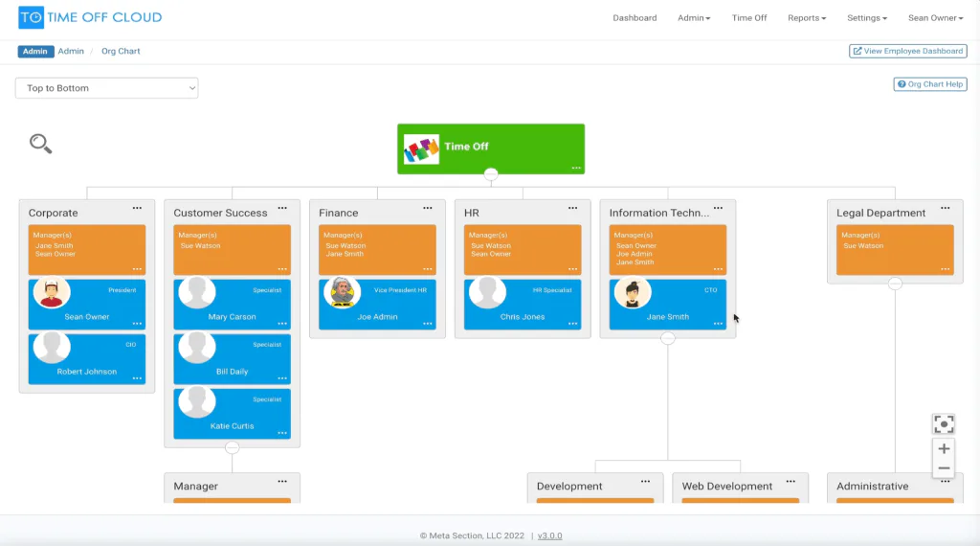Zoom in with the plus icon
980x546 pixels.
pyautogui.click(x=944, y=448)
